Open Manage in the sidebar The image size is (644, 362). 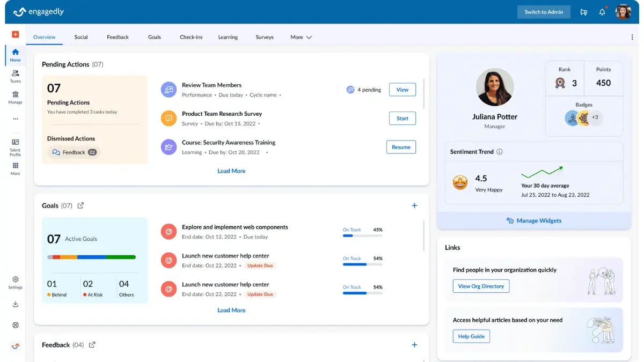(15, 97)
